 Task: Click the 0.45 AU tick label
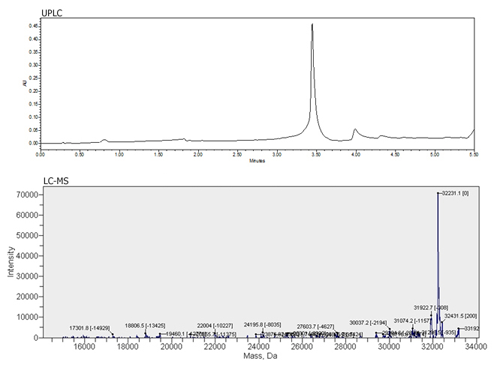(x=33, y=26)
